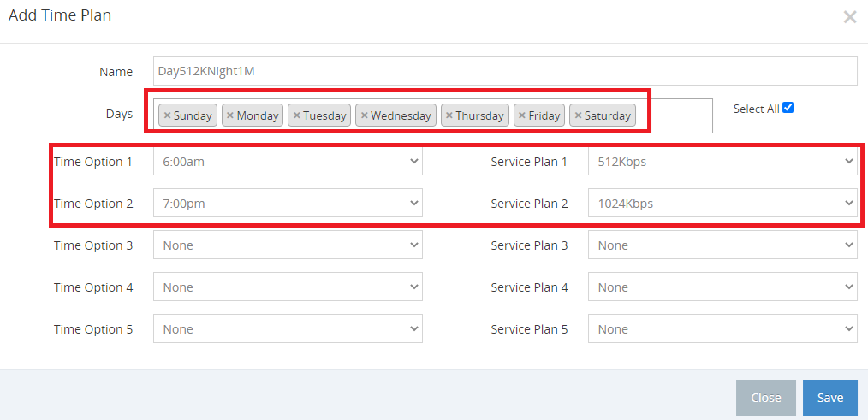868x420 pixels.
Task: Remove Saturday tag with its x icon
Action: (x=578, y=115)
